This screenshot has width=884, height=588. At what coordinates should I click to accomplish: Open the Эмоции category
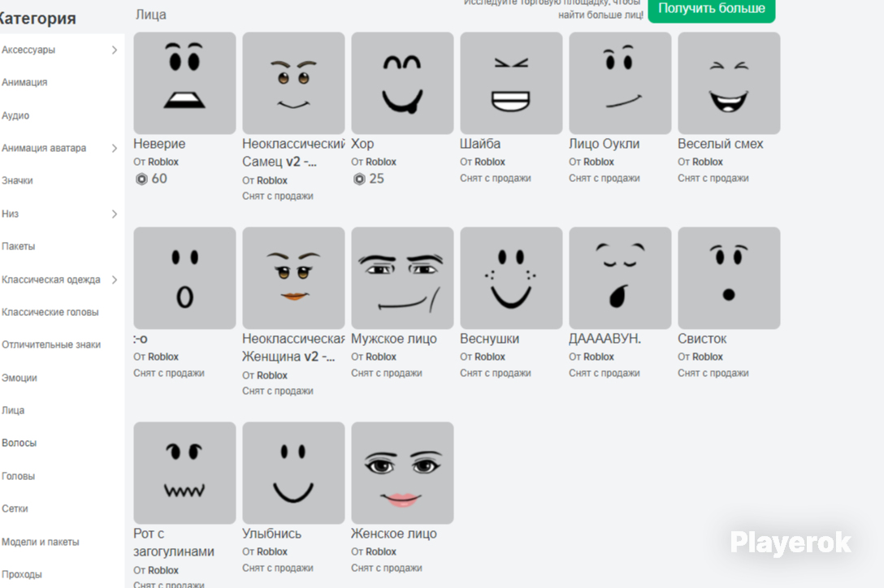point(19,378)
